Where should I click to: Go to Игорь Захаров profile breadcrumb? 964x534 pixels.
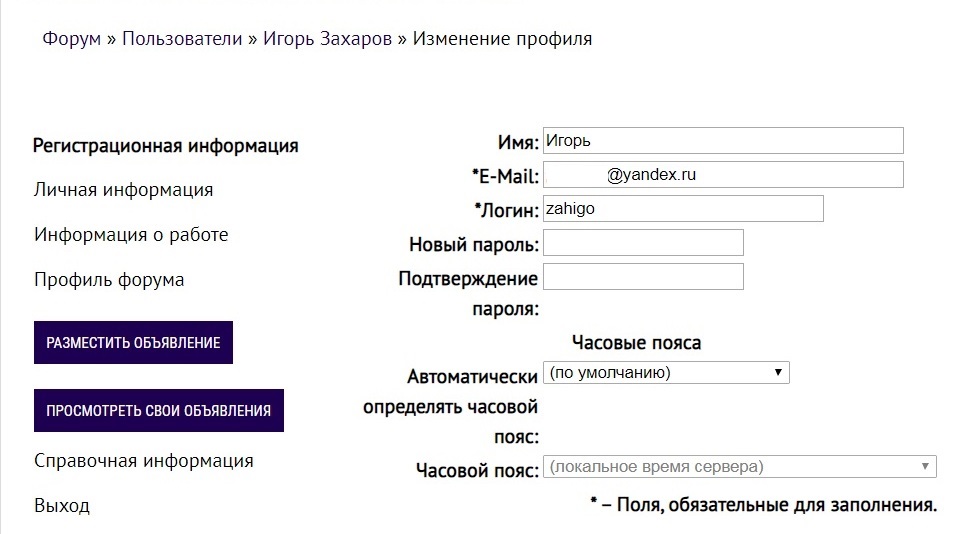click(327, 39)
